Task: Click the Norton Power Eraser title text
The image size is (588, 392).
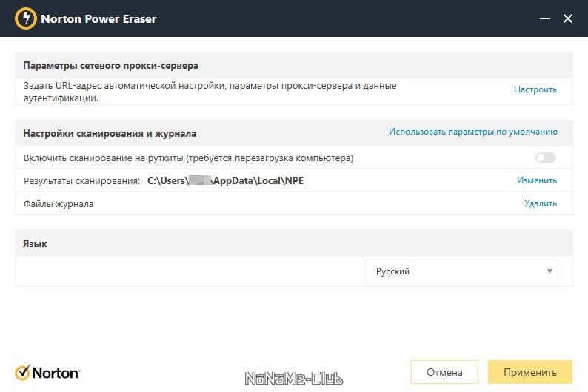Action: [x=98, y=18]
